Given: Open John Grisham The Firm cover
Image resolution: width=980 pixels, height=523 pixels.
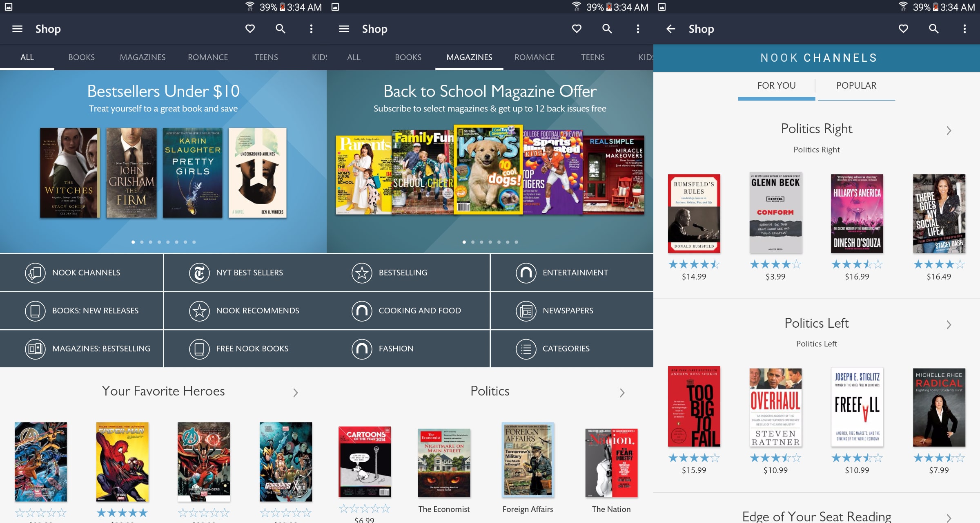Looking at the screenshot, I should pyautogui.click(x=131, y=172).
